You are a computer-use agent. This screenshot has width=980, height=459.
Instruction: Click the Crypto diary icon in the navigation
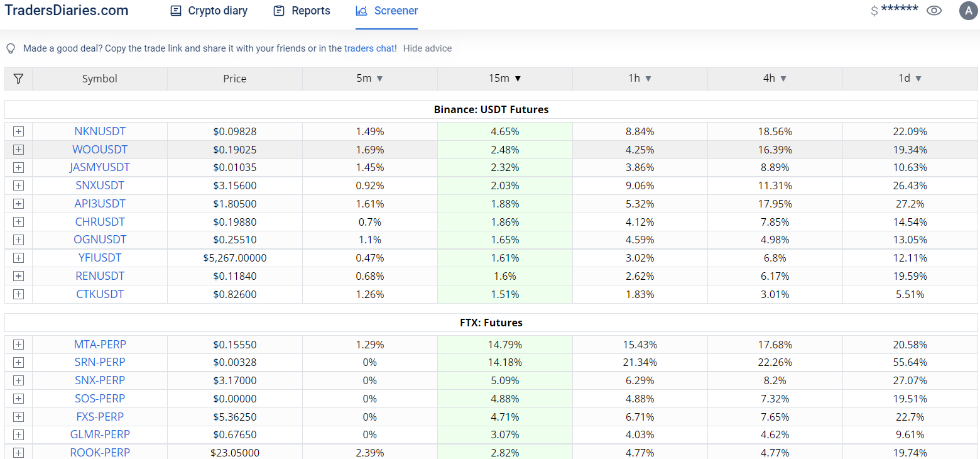(177, 11)
